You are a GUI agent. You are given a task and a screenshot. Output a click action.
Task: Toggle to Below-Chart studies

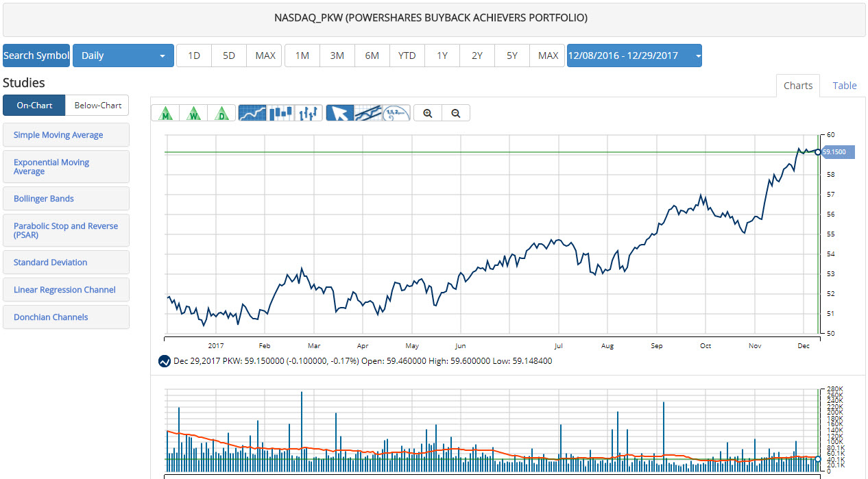[97, 106]
